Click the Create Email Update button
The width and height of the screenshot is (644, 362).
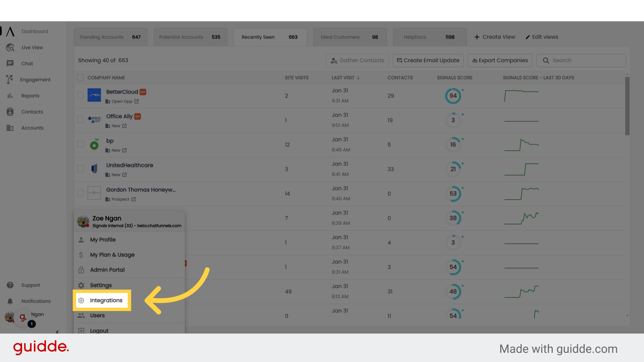(x=428, y=60)
